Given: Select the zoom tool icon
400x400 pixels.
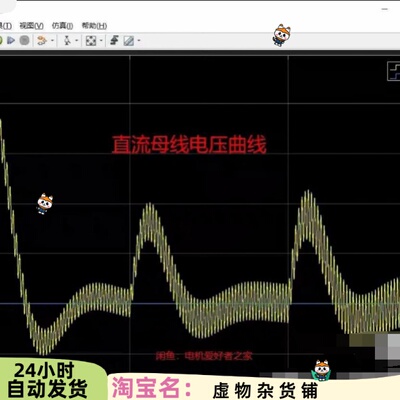Looking at the screenshot, I should (67, 41).
